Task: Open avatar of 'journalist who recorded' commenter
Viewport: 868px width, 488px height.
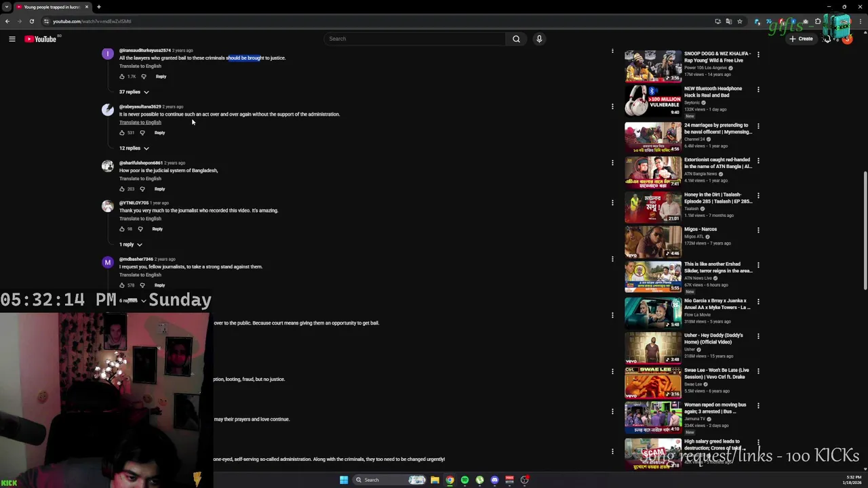Action: [x=108, y=206]
